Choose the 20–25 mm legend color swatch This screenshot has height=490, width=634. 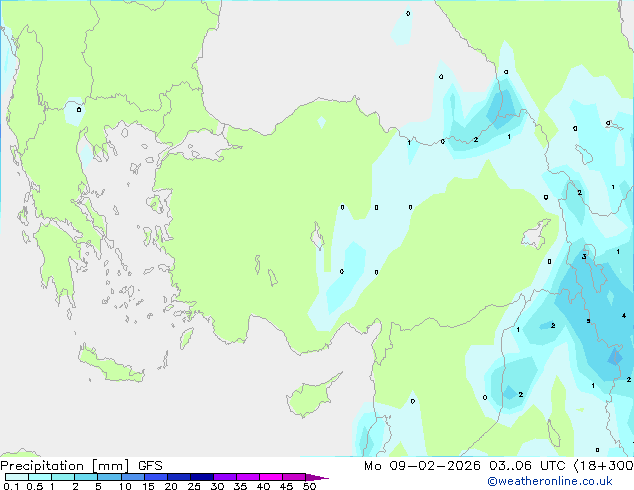tap(178, 477)
